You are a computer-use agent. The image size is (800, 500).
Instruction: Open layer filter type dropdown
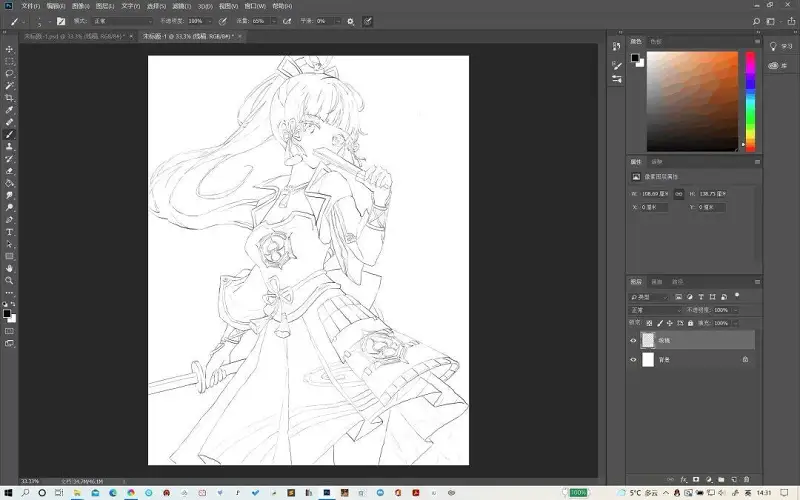648,297
